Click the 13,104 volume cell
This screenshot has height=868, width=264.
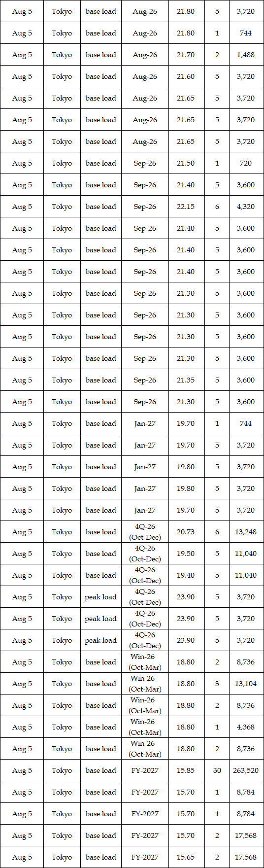click(x=246, y=684)
